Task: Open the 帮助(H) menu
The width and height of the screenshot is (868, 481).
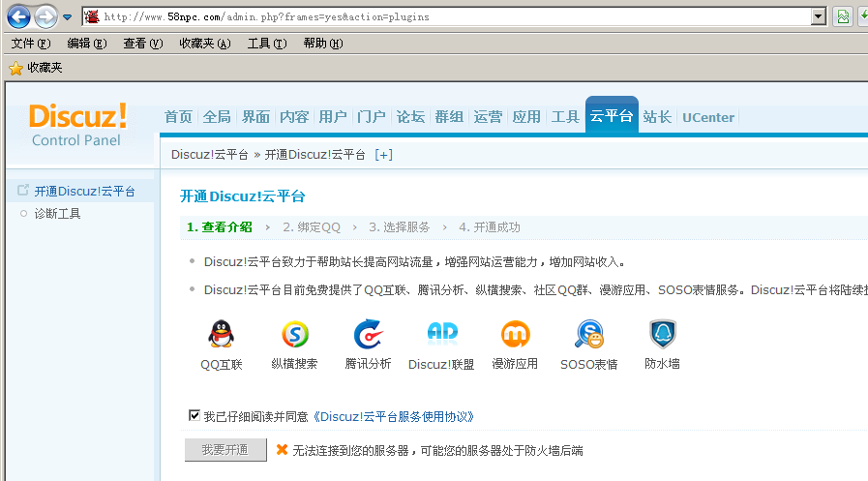Action: click(323, 44)
